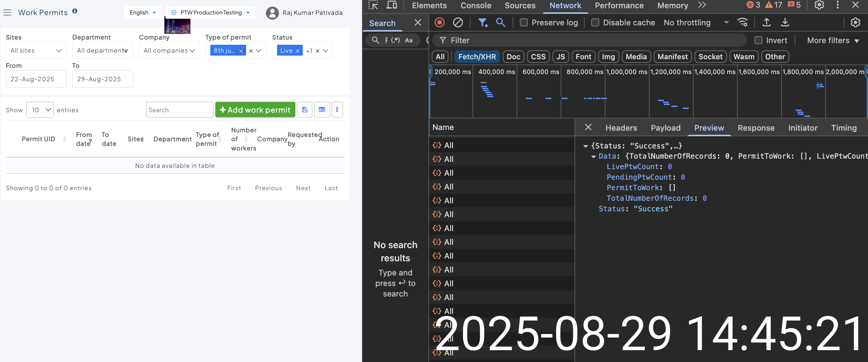Click the red record network log icon
868x362 pixels.
[439, 23]
